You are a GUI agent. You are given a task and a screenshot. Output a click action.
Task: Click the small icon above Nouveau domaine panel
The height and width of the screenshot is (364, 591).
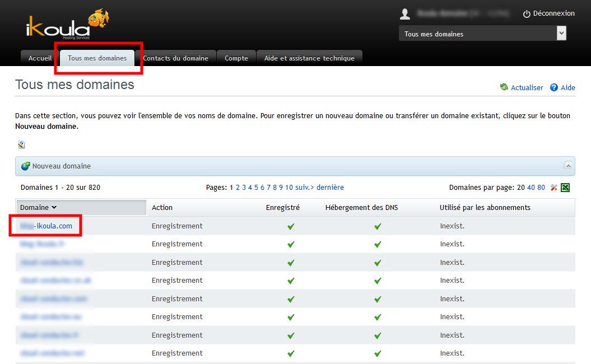coord(21,145)
